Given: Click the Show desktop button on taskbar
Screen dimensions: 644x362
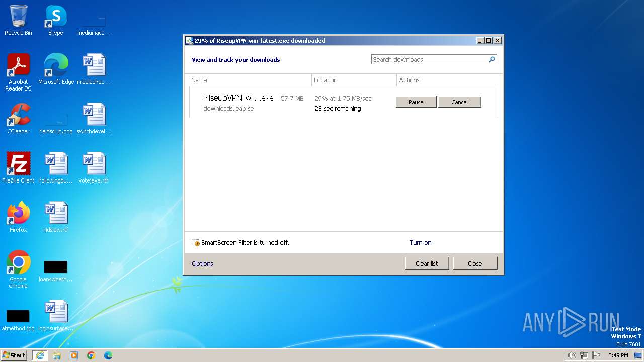Looking at the screenshot, I should click(x=639, y=355).
